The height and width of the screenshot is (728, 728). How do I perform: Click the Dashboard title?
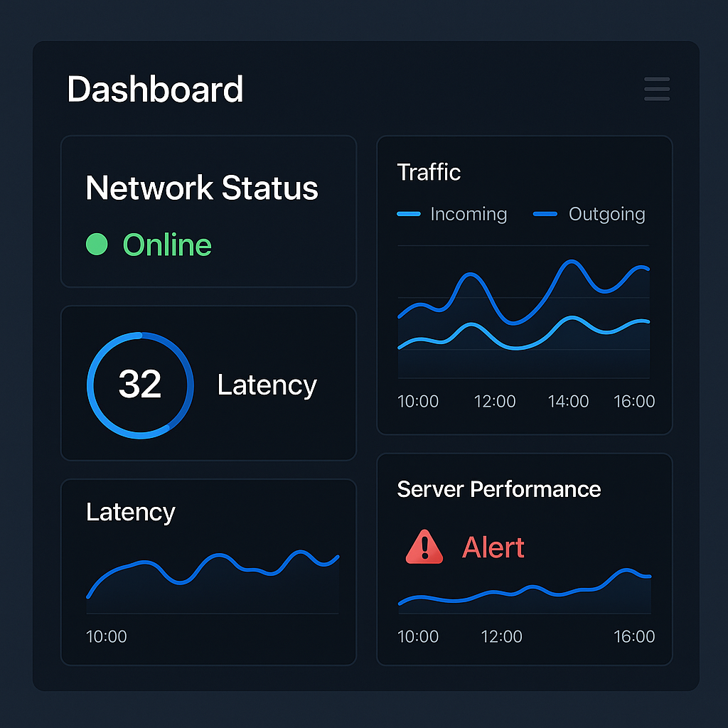point(155,89)
